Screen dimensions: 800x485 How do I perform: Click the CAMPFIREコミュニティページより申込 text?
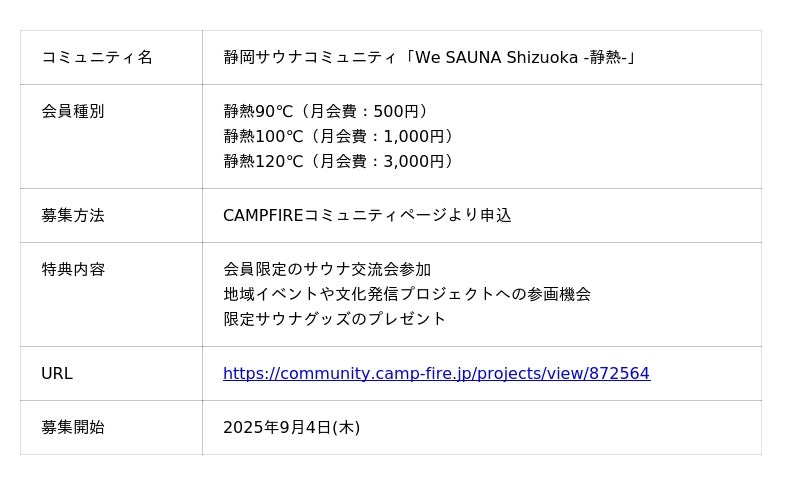pos(367,216)
